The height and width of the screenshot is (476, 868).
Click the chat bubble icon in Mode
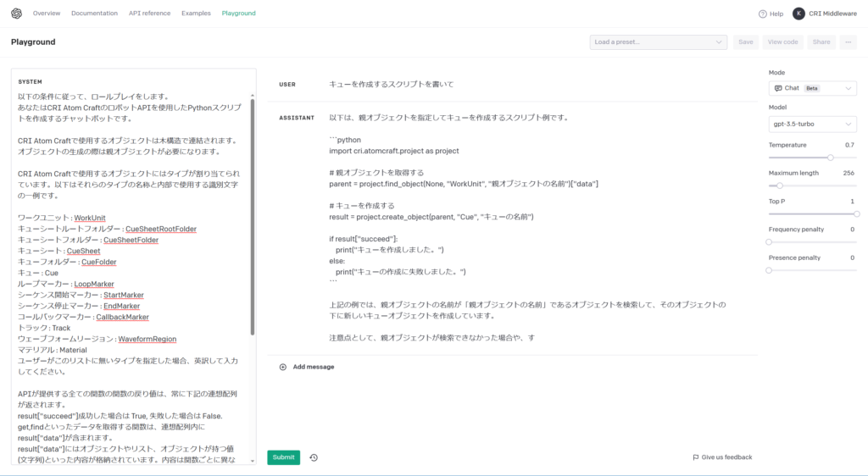pyautogui.click(x=778, y=88)
